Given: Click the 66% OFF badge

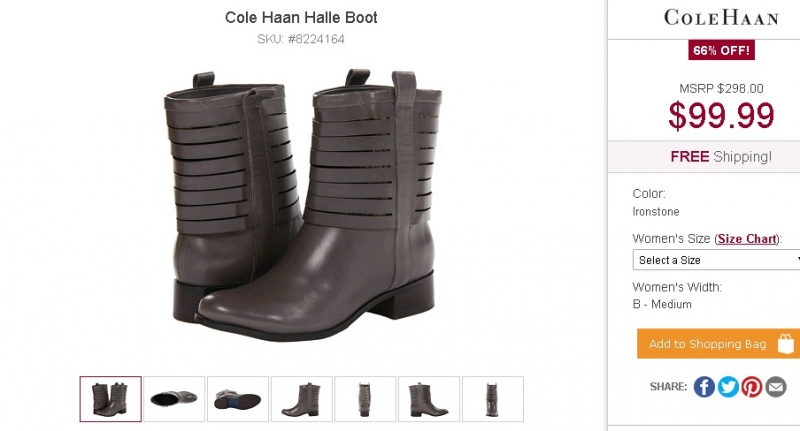Looking at the screenshot, I should point(721,50).
